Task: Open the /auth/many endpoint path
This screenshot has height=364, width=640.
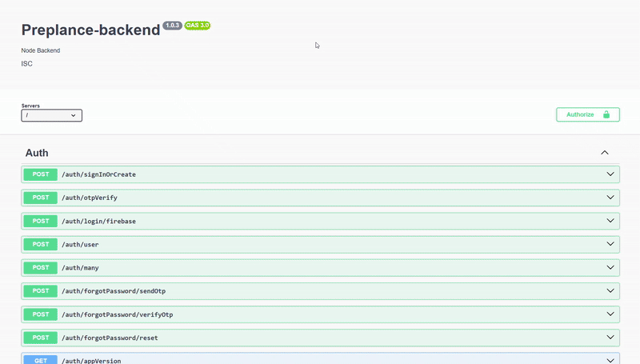Action: tap(80, 268)
